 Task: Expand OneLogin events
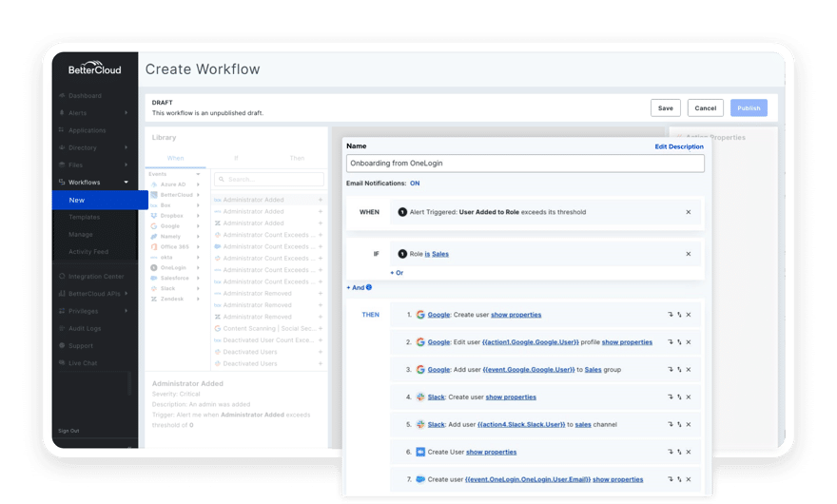[198, 268]
